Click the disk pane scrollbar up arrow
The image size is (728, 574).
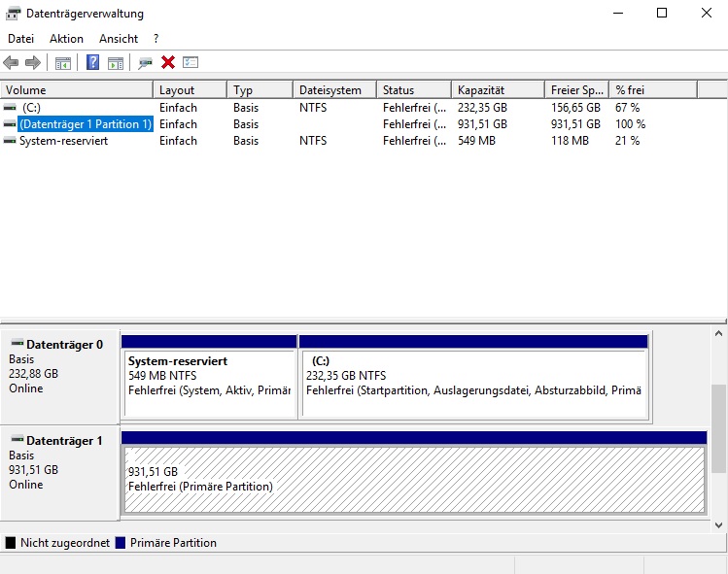(x=718, y=333)
